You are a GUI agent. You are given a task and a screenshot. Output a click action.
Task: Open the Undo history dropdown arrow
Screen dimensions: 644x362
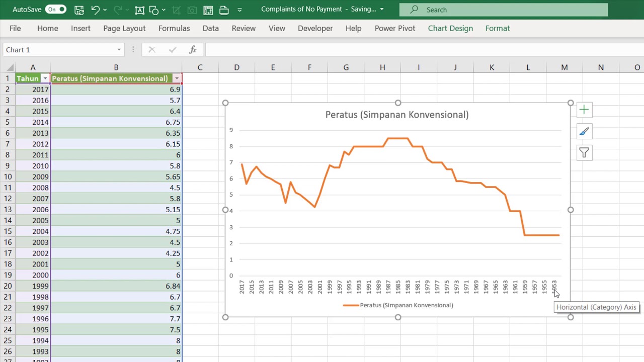click(x=105, y=10)
